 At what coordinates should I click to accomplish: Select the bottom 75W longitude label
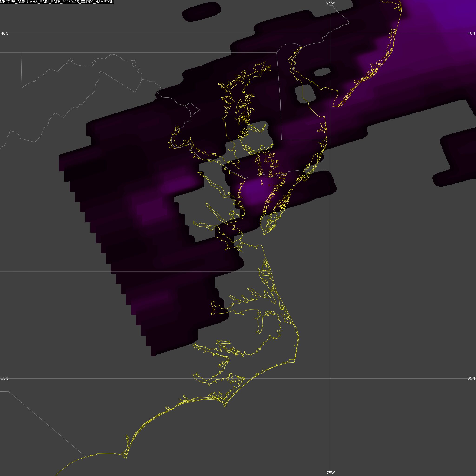[331, 473]
